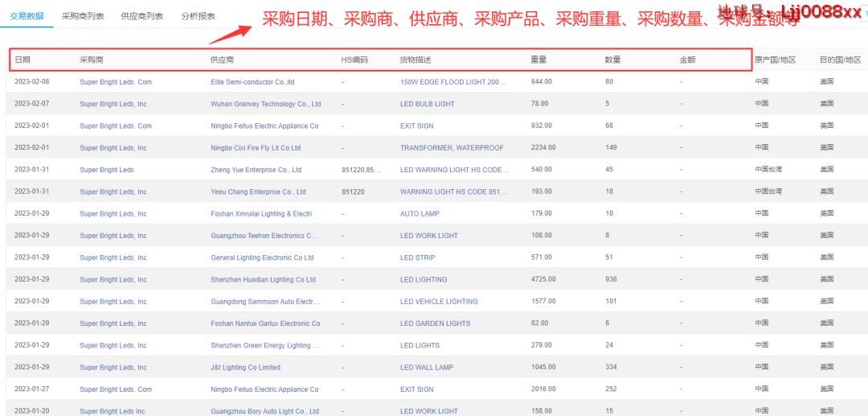Open supplier J&t Lighting Co Limited

pos(245,368)
